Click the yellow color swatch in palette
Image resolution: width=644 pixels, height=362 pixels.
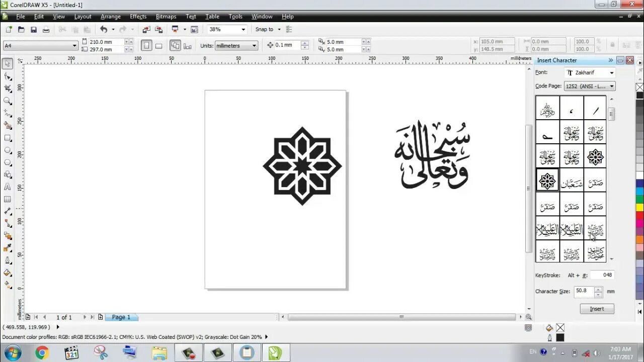pyautogui.click(x=639, y=207)
